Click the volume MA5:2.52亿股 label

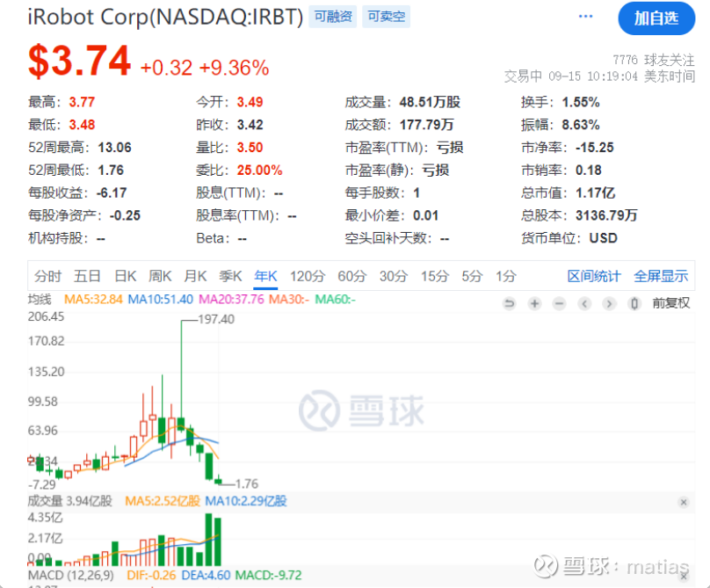point(163,501)
